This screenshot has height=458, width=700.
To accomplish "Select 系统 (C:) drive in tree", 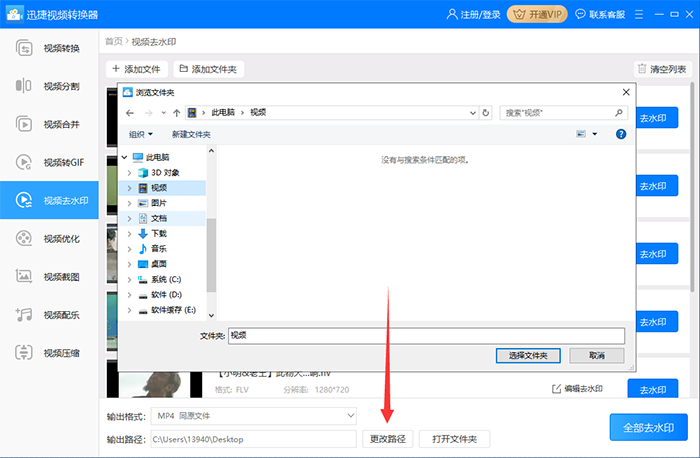I will (166, 279).
